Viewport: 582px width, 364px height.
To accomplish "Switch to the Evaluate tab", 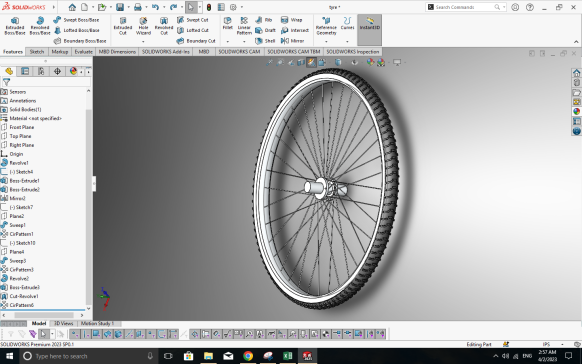I will click(x=84, y=52).
